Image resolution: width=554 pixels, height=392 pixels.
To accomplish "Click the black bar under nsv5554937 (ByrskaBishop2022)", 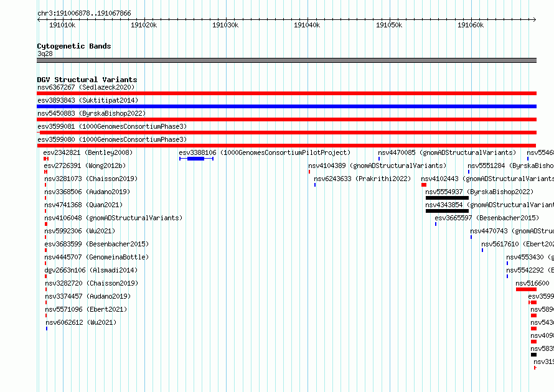I will pyautogui.click(x=447, y=198).
